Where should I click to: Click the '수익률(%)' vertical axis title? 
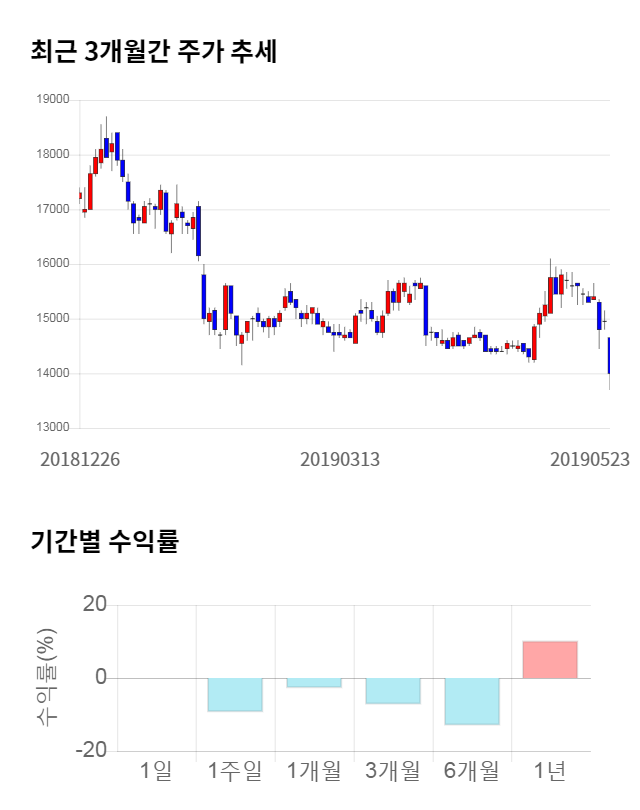click(47, 678)
